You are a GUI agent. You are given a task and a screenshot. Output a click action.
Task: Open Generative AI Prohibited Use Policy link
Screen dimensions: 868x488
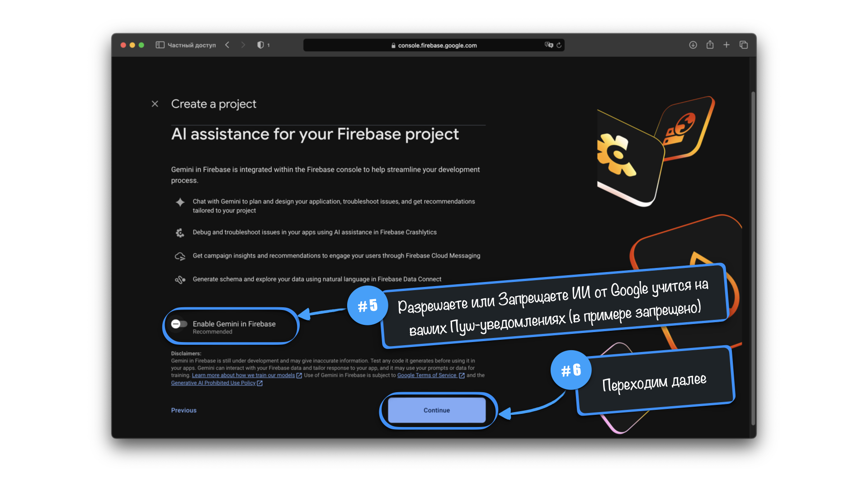(213, 383)
